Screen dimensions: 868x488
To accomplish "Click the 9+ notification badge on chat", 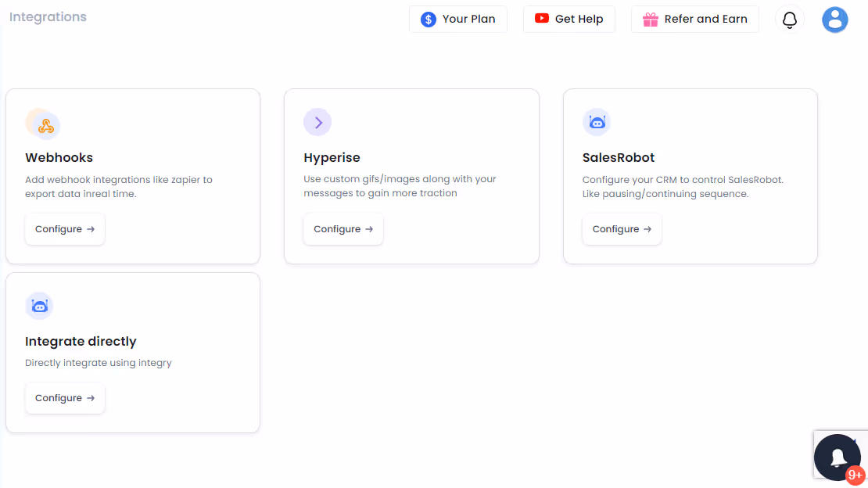I will (x=855, y=475).
